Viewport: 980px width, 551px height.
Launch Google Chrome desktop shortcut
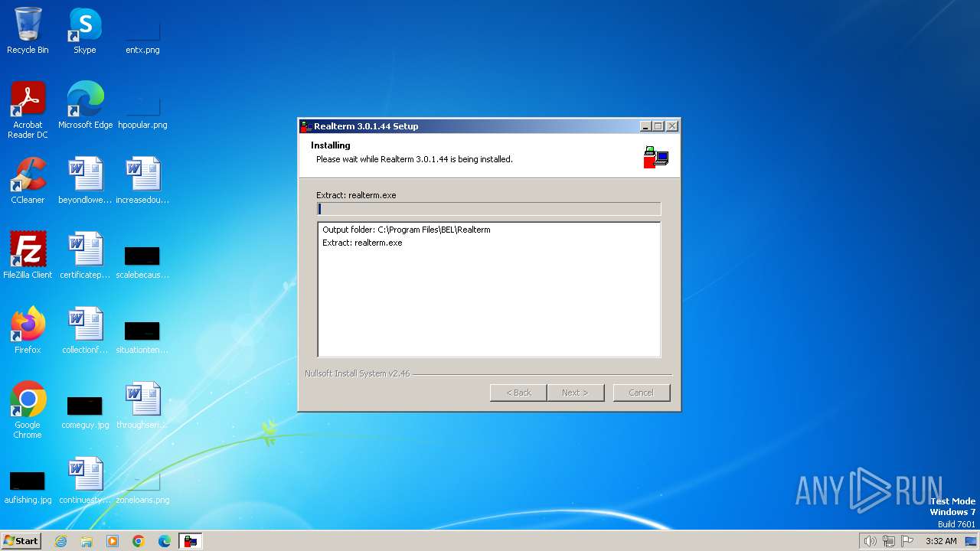tap(28, 410)
